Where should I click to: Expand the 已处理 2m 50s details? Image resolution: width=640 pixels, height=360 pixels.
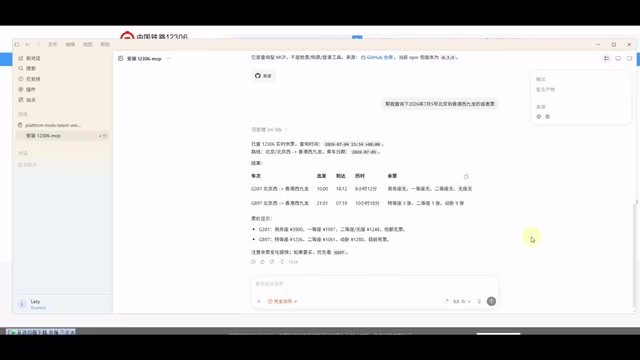tap(269, 130)
